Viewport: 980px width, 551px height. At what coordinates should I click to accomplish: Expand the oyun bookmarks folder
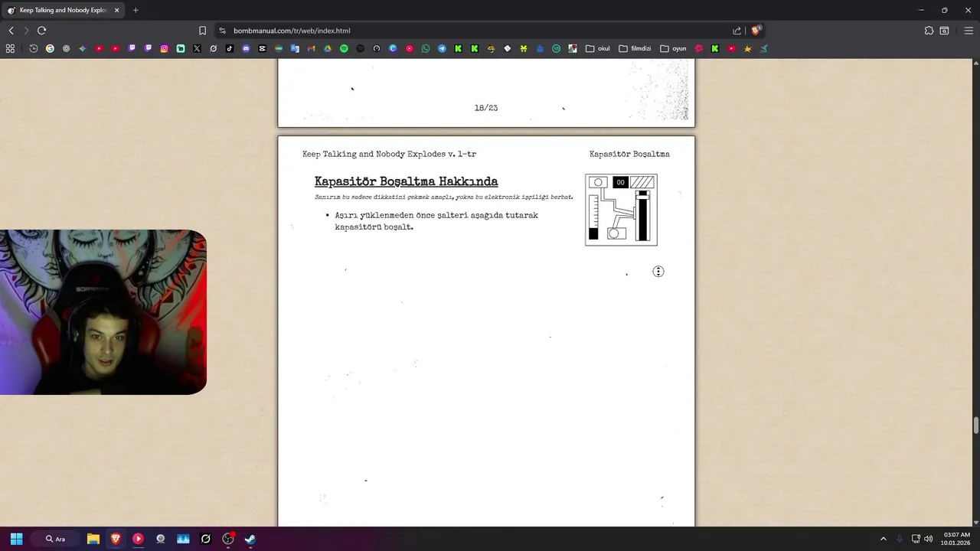[x=674, y=48]
